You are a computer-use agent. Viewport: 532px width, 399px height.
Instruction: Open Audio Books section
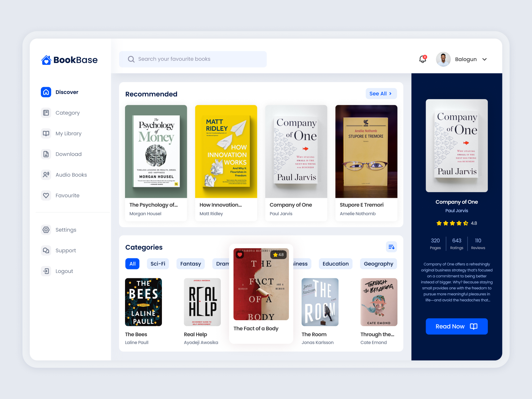(46, 175)
